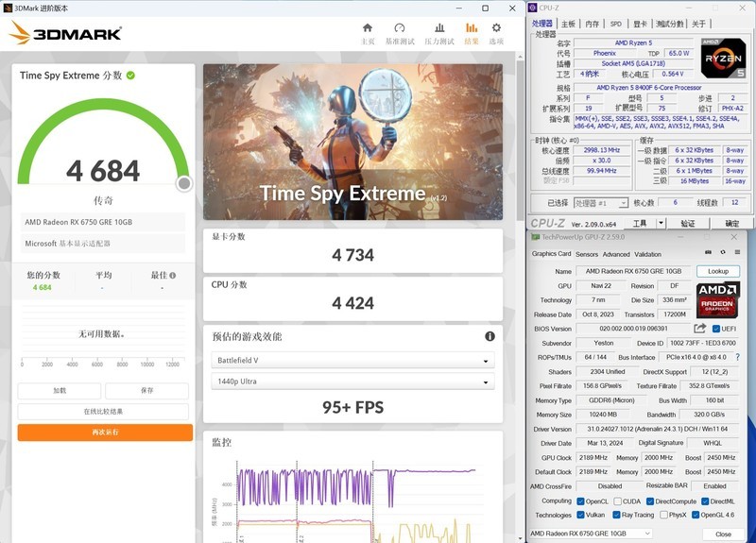This screenshot has width=756, height=543.
Task: Select the Results icon in 3DMark nav
Action: coord(472,28)
